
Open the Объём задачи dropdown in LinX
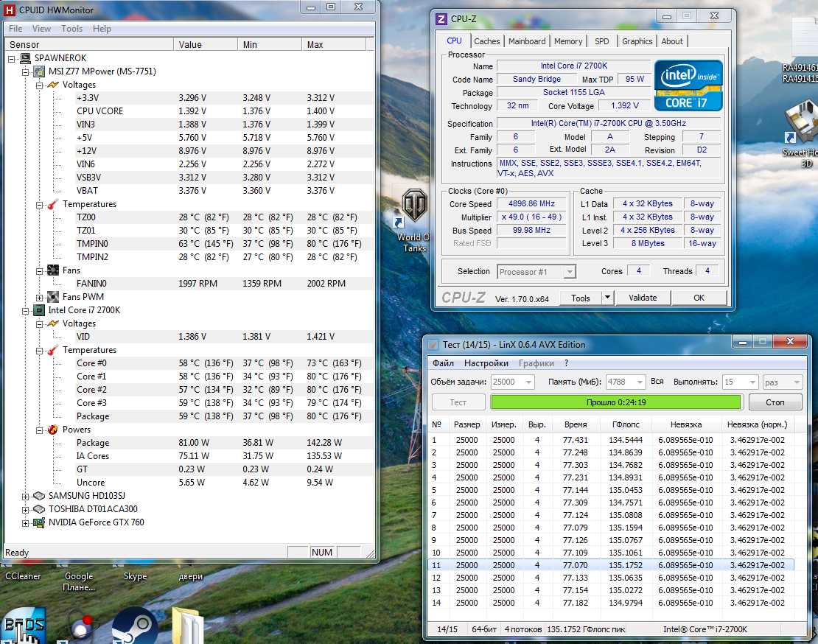tap(528, 382)
